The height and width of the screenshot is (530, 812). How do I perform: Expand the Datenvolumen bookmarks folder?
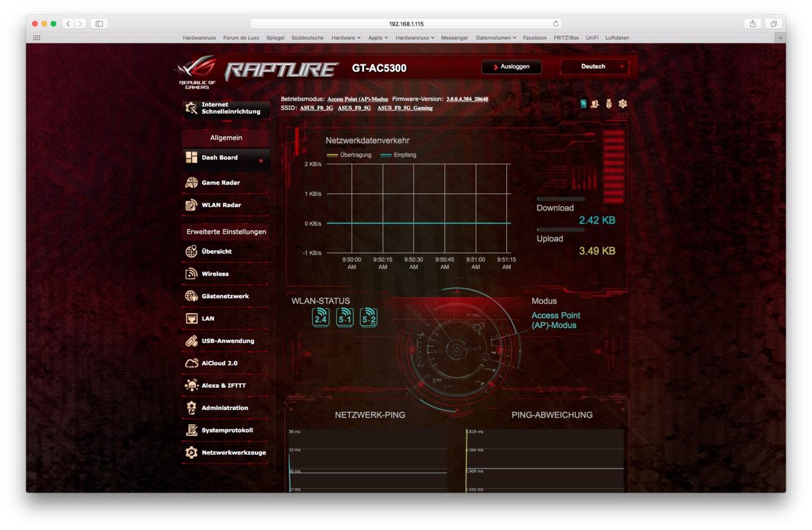(x=496, y=38)
